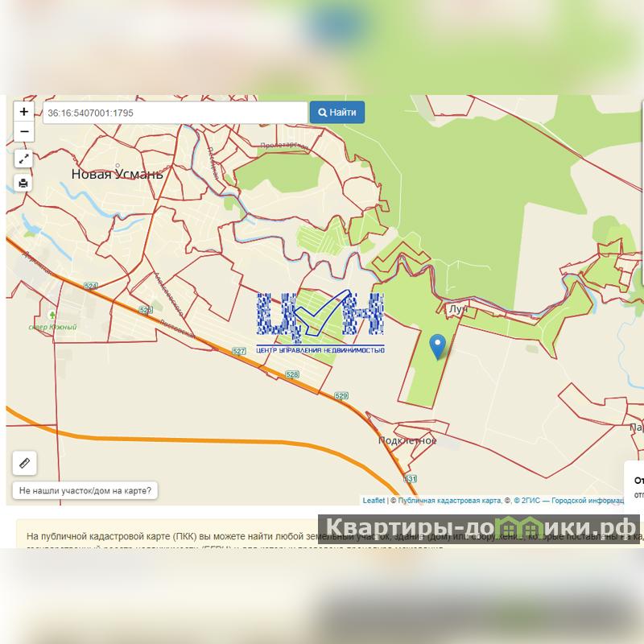Open the Публичная кадастровая карта link

(450, 500)
